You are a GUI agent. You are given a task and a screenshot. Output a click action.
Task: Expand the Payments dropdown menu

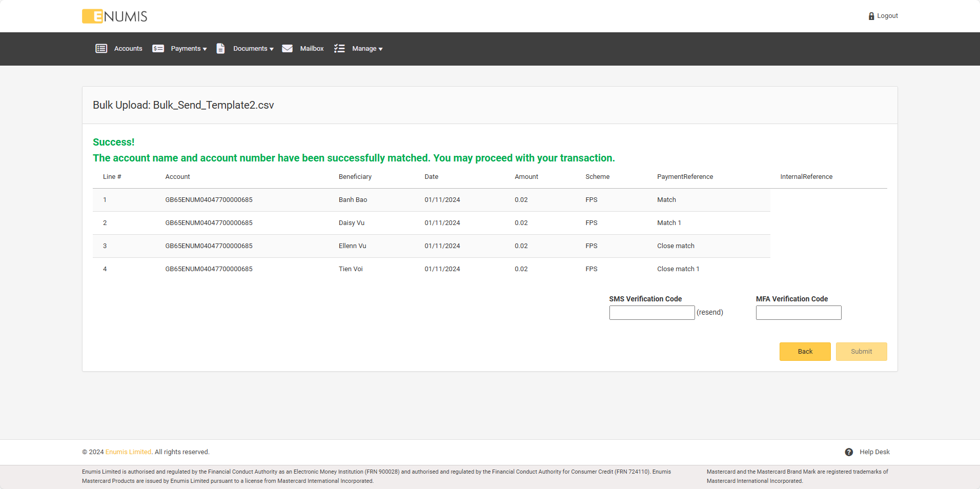tap(189, 49)
